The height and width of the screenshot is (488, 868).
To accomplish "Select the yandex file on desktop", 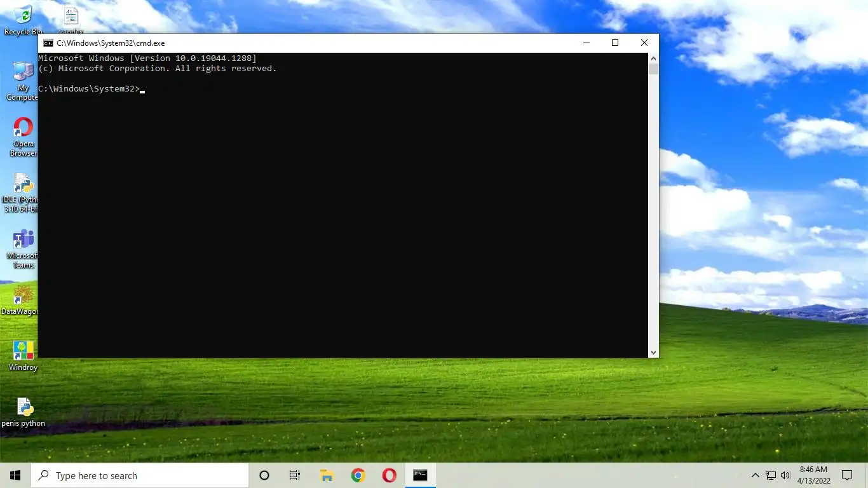I will click(x=71, y=20).
